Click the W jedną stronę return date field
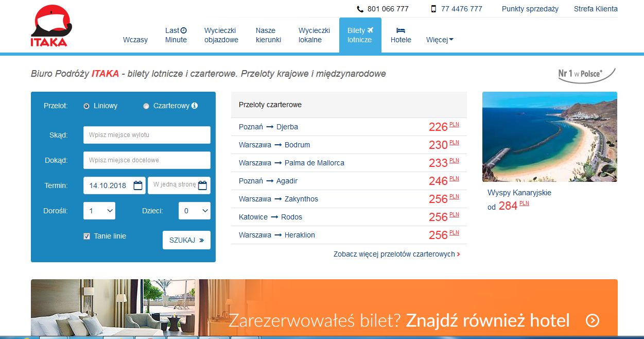This screenshot has height=339, width=644. tap(179, 185)
